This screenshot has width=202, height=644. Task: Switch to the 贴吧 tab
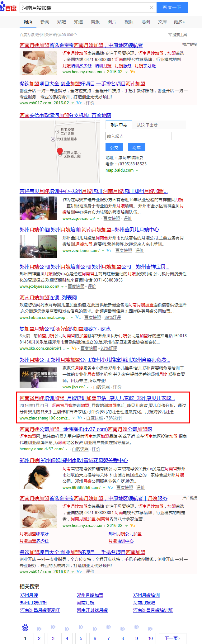pos(62,22)
